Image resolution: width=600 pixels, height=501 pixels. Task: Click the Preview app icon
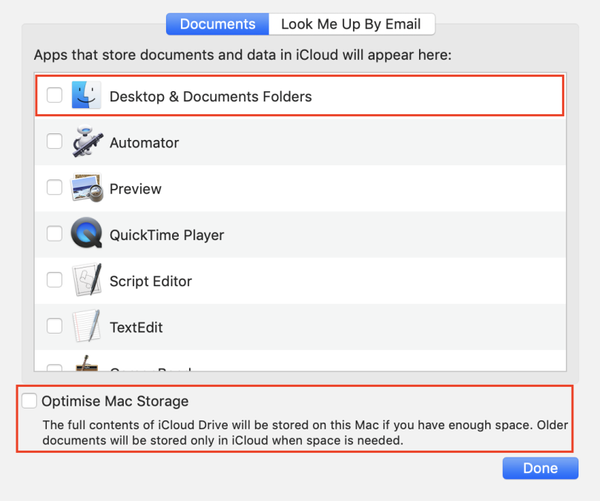pyautogui.click(x=86, y=188)
